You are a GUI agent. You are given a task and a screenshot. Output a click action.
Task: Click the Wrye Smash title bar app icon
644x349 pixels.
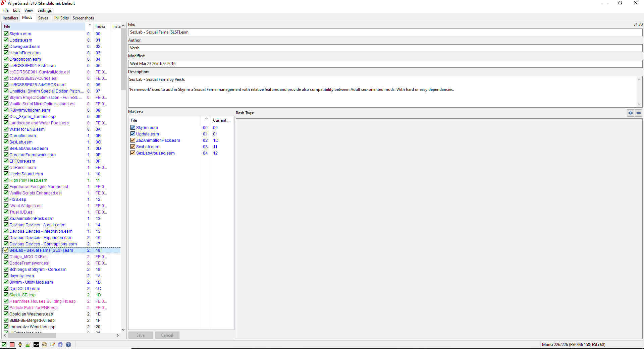point(4,3)
